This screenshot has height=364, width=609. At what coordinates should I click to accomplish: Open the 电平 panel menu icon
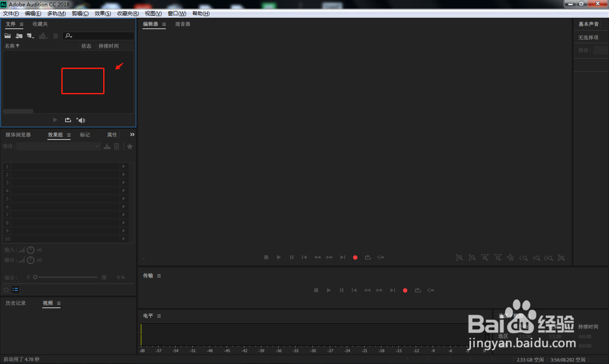tap(159, 316)
